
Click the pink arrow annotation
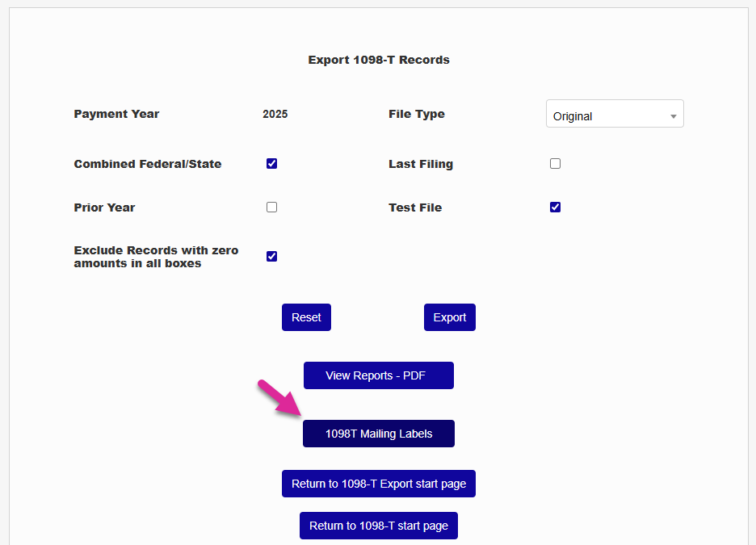(279, 400)
